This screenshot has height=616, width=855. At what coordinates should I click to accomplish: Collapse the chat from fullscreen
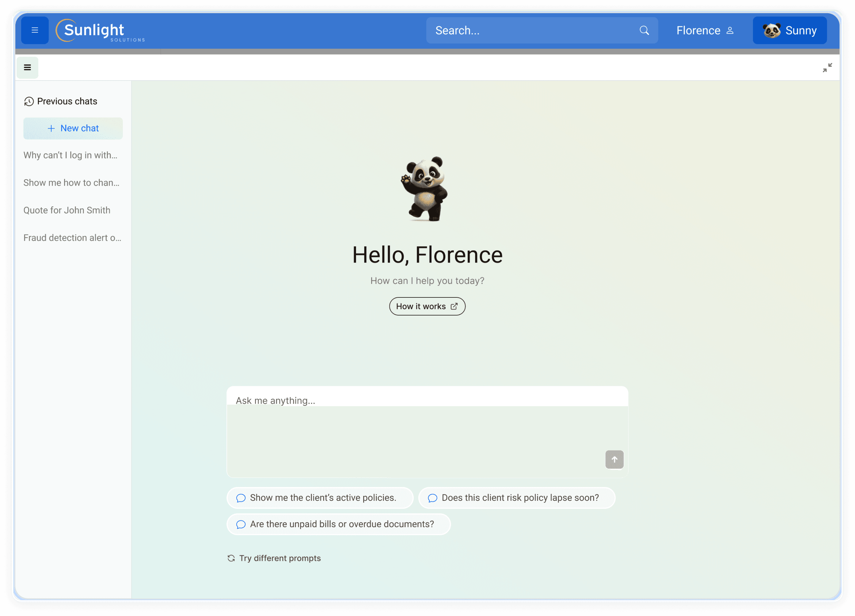tap(827, 67)
